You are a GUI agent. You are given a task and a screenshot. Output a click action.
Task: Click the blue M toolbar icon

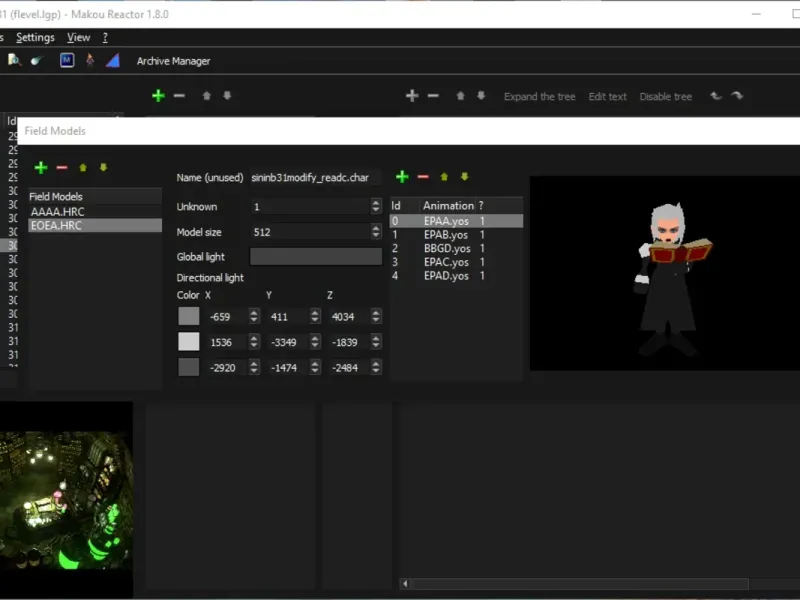click(x=67, y=60)
